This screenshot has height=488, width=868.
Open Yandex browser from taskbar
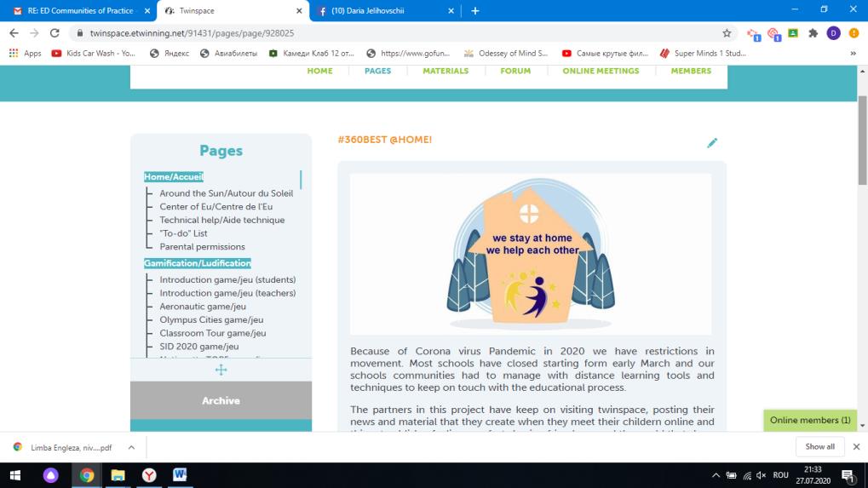[149, 475]
